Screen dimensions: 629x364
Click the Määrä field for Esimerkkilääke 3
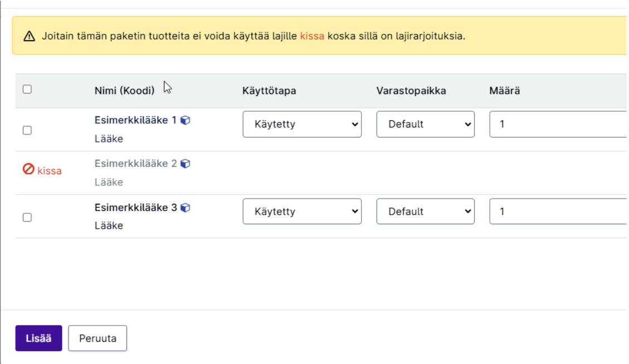point(559,211)
